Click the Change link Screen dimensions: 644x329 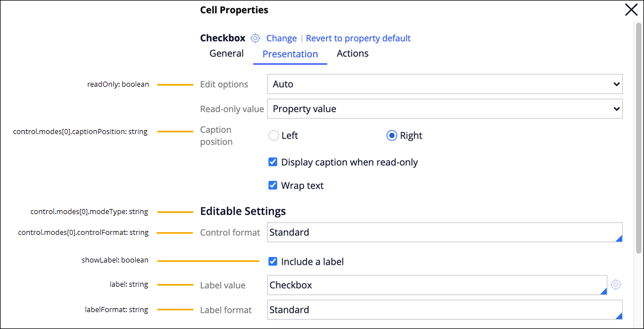[x=281, y=38]
